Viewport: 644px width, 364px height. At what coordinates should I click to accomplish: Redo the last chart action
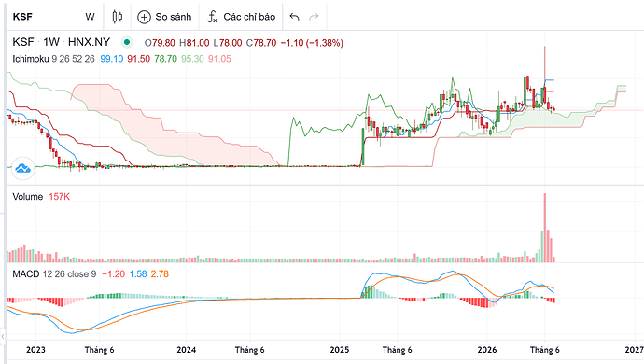(314, 17)
